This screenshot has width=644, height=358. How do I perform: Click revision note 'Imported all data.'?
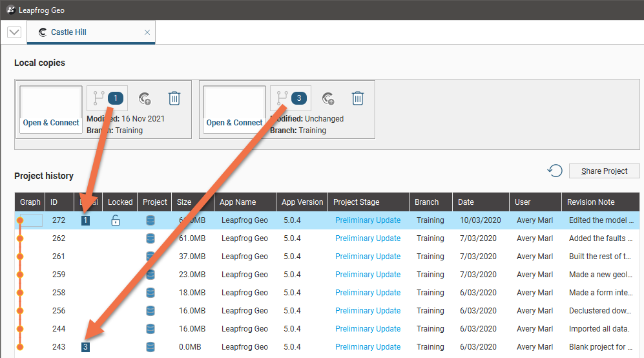click(x=599, y=329)
